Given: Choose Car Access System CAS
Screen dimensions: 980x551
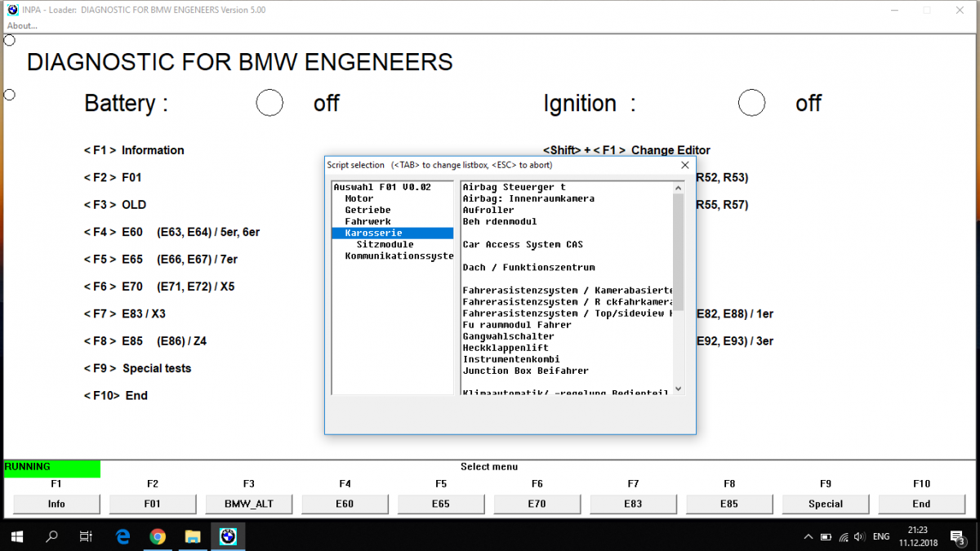Looking at the screenshot, I should 523,244.
